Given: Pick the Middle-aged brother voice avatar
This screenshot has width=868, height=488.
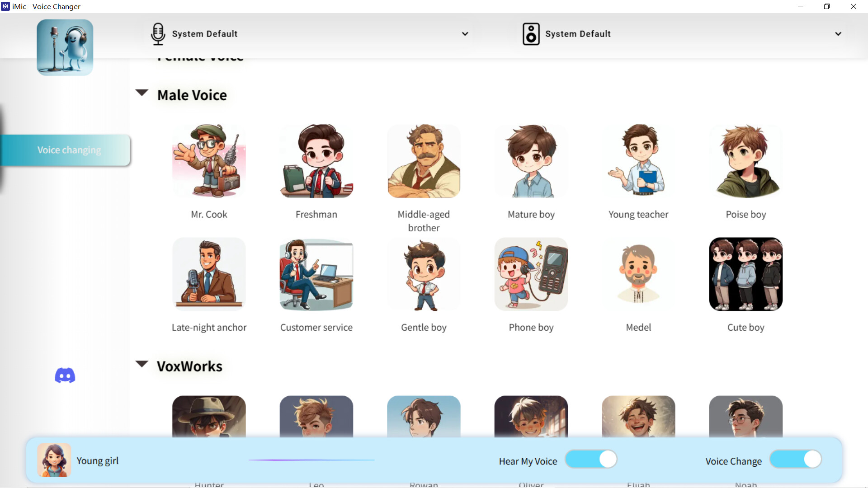Looking at the screenshot, I should point(424,161).
